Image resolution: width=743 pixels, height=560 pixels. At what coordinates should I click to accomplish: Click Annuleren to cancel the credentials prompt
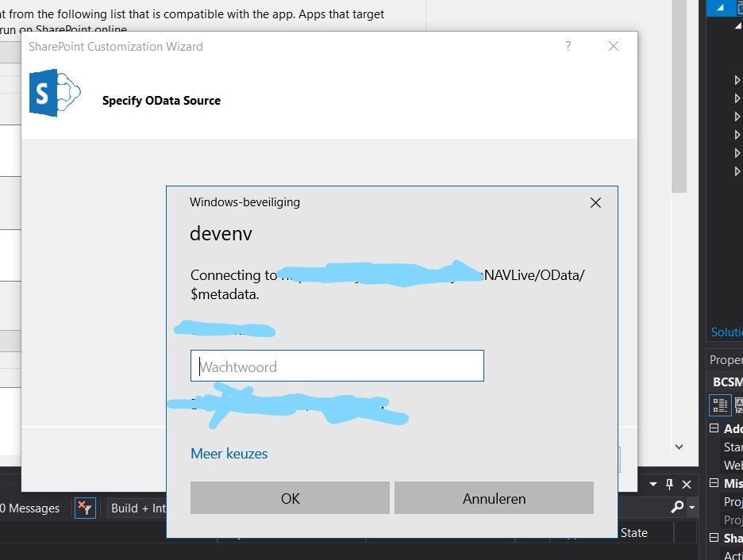click(494, 498)
